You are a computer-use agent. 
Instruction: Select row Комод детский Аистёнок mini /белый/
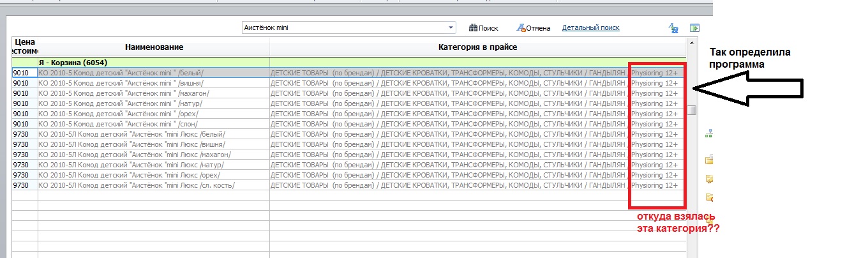(x=348, y=73)
